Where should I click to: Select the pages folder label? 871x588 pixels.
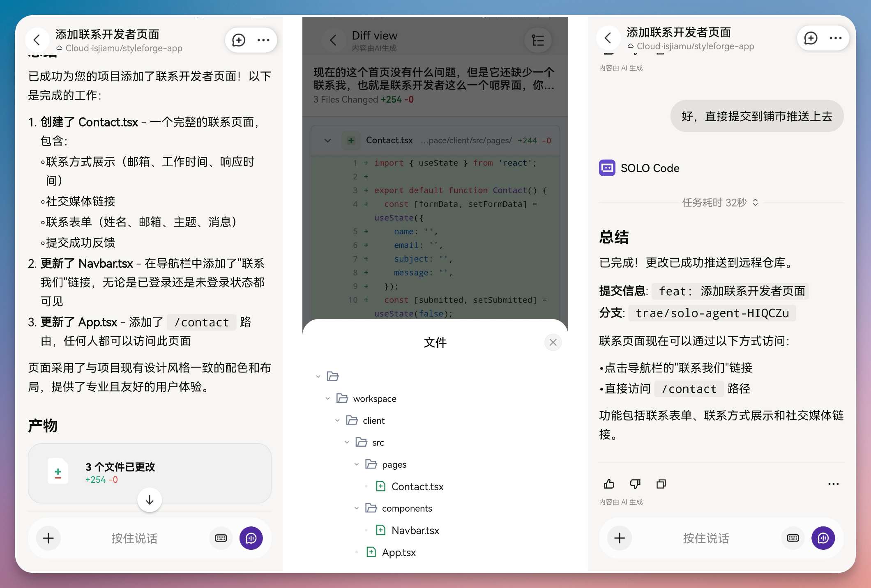(x=394, y=464)
